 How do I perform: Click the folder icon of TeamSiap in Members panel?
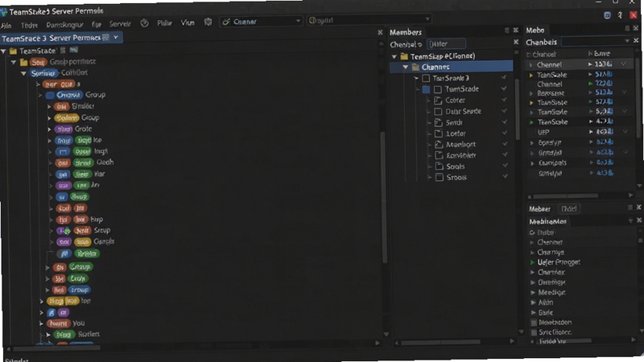404,56
